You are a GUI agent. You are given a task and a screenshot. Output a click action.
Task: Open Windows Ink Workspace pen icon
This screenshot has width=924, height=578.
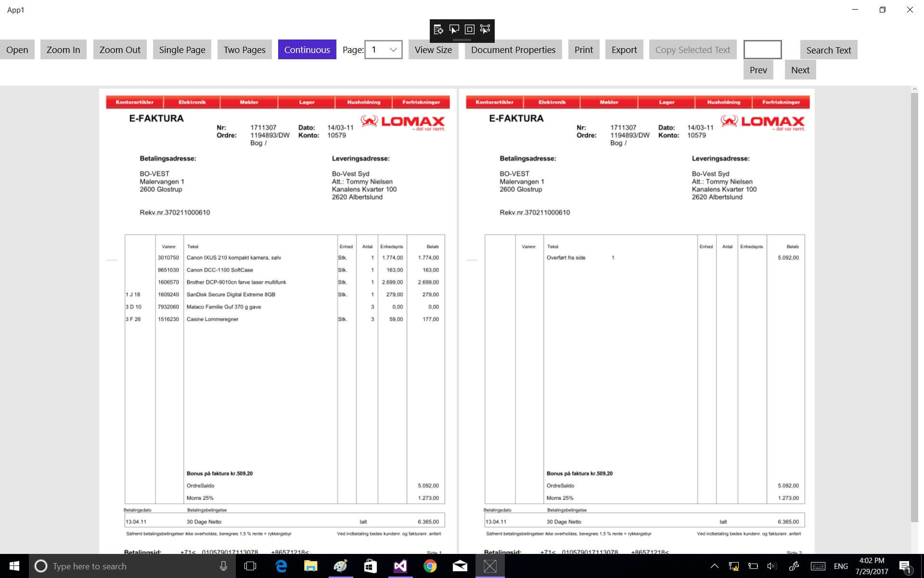794,566
